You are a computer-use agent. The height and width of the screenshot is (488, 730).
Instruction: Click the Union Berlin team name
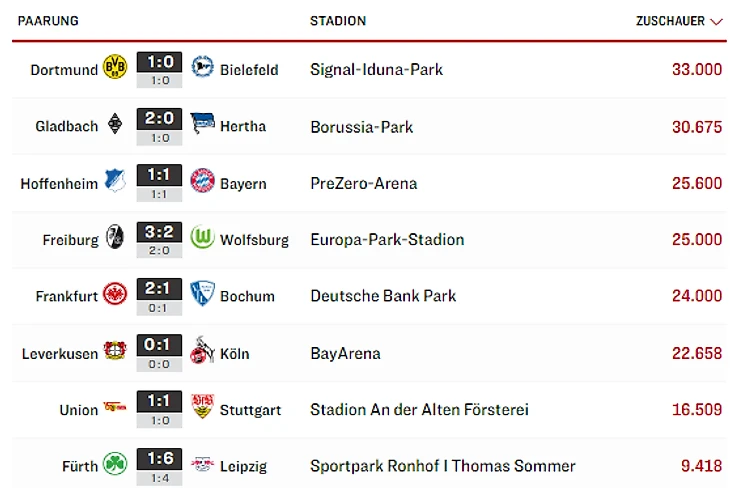(x=79, y=409)
